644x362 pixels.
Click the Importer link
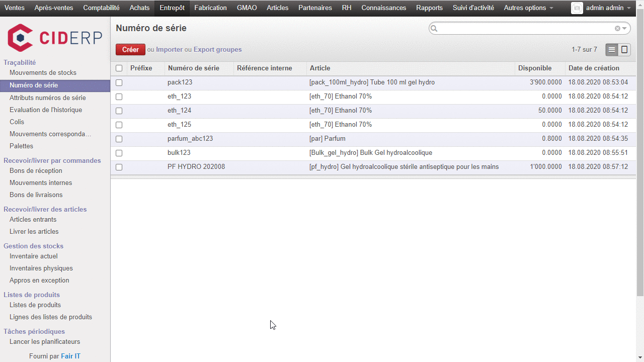point(169,50)
